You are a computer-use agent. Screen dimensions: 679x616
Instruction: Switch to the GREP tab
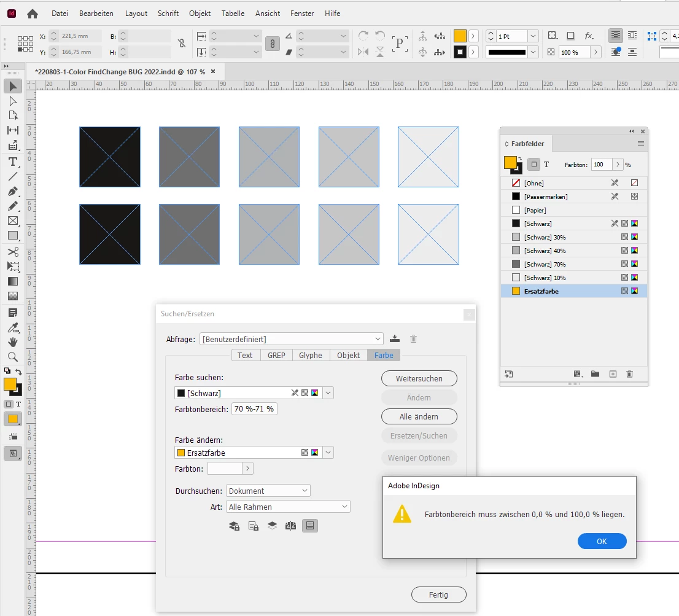(276, 355)
